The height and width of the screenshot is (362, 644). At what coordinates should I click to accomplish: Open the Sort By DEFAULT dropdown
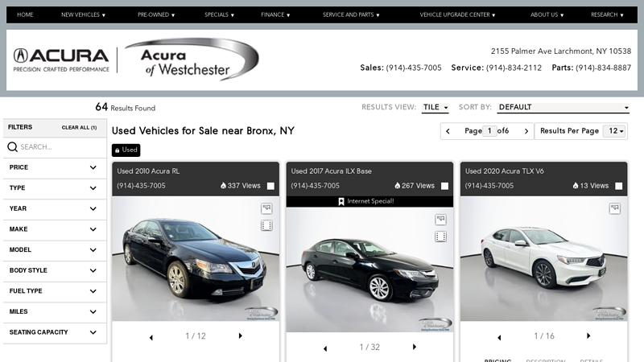pos(563,107)
